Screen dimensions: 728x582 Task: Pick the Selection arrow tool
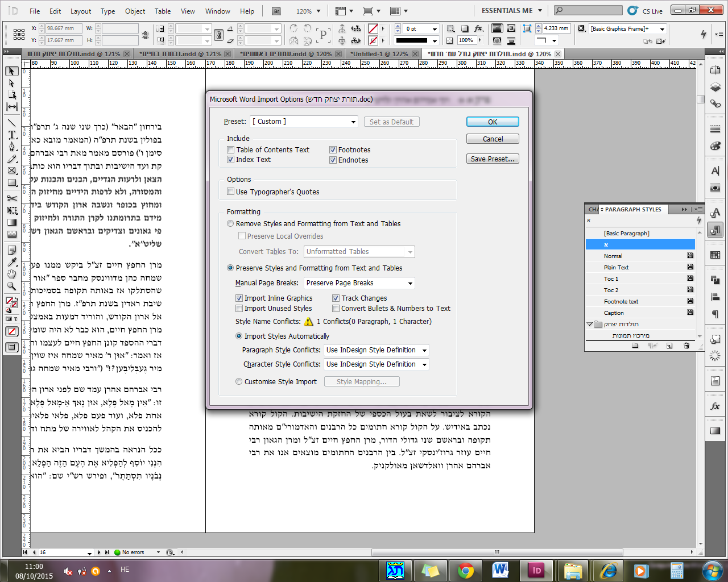click(12, 72)
